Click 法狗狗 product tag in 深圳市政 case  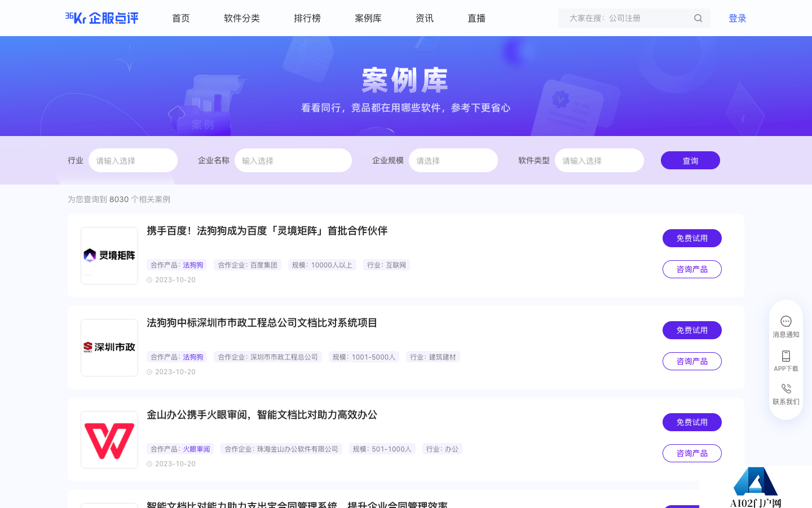coord(193,357)
